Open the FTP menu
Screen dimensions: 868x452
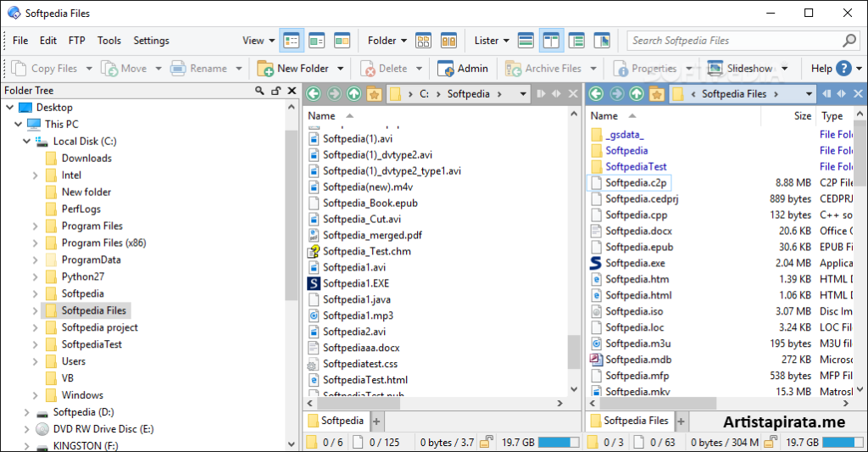[x=77, y=41]
